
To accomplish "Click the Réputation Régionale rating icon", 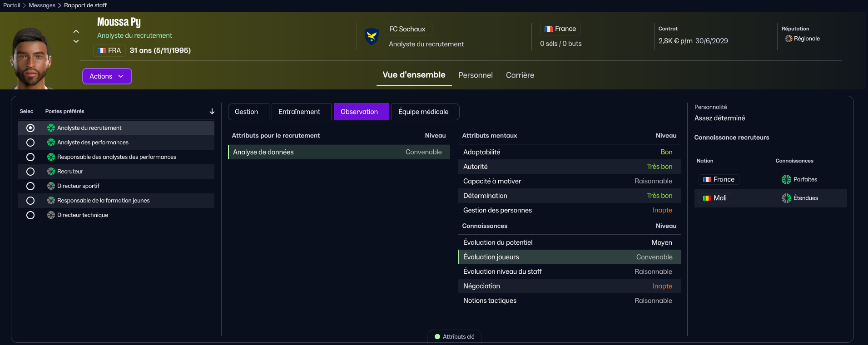I will coord(789,39).
